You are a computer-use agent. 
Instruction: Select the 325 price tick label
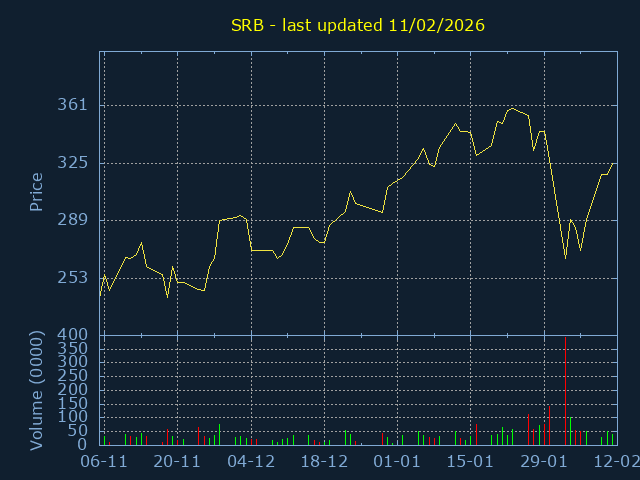tap(74, 162)
